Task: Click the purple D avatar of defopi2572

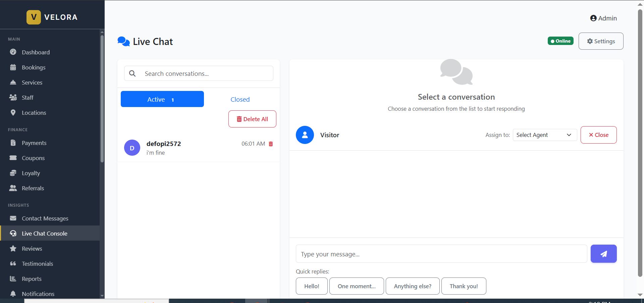Action: tap(132, 148)
